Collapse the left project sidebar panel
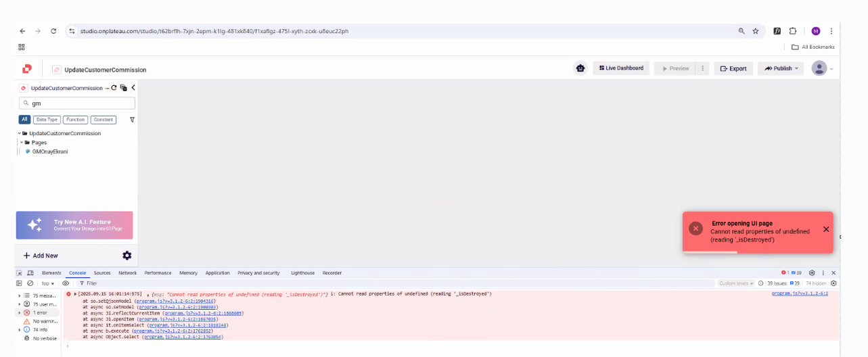The height and width of the screenshot is (357, 868). 133,88
